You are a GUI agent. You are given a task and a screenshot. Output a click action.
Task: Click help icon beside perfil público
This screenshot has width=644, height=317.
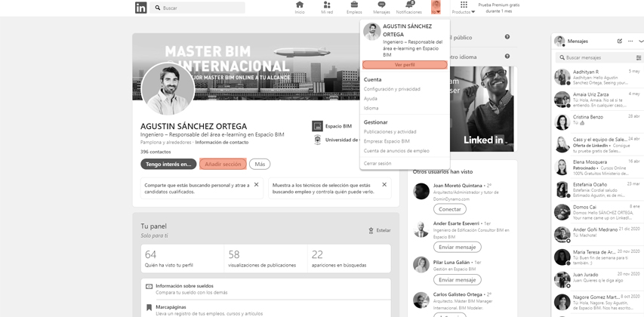point(507,37)
